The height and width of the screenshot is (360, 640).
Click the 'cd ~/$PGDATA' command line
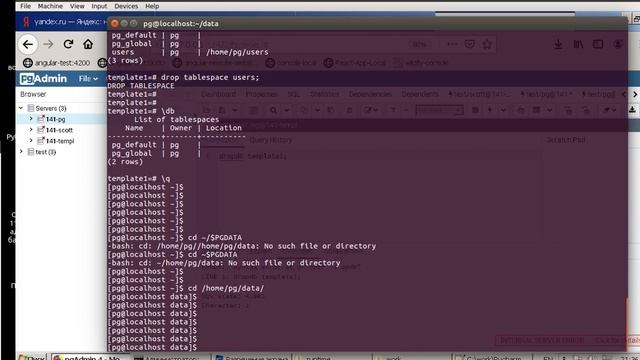[x=175, y=238]
